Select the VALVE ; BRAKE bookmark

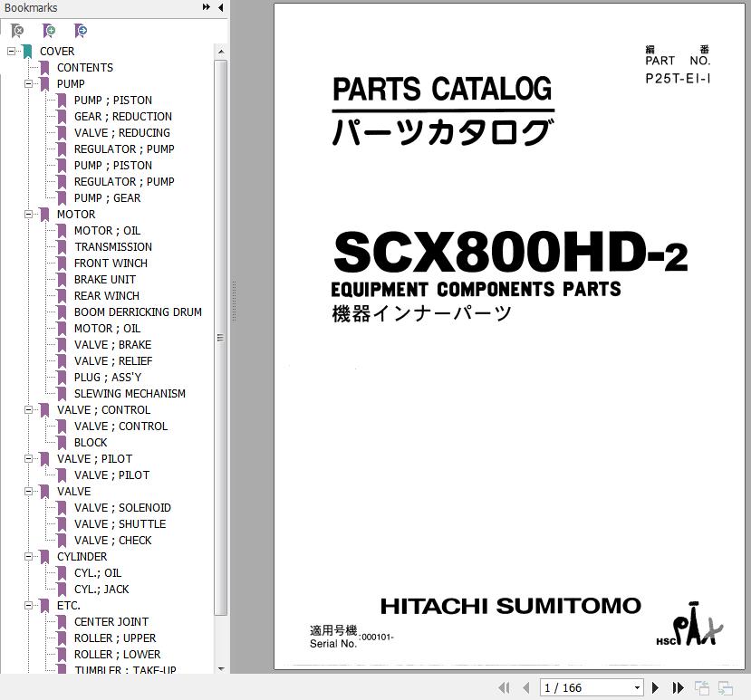click(x=112, y=344)
